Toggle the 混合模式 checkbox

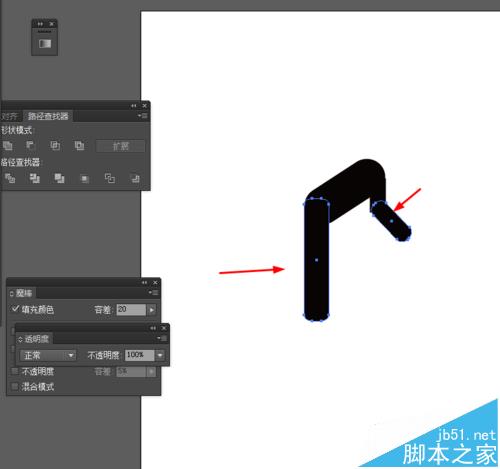(x=15, y=387)
